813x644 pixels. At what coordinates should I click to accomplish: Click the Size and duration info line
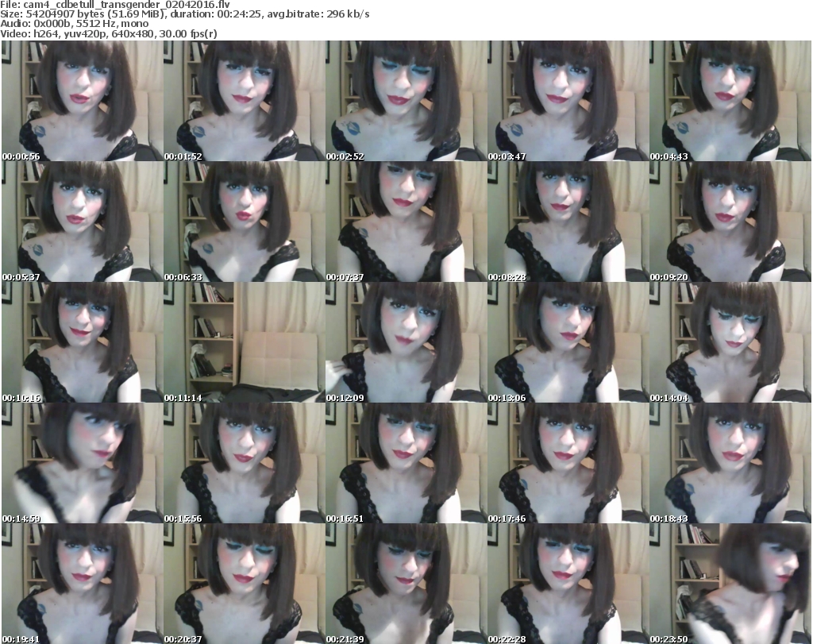coord(185,14)
